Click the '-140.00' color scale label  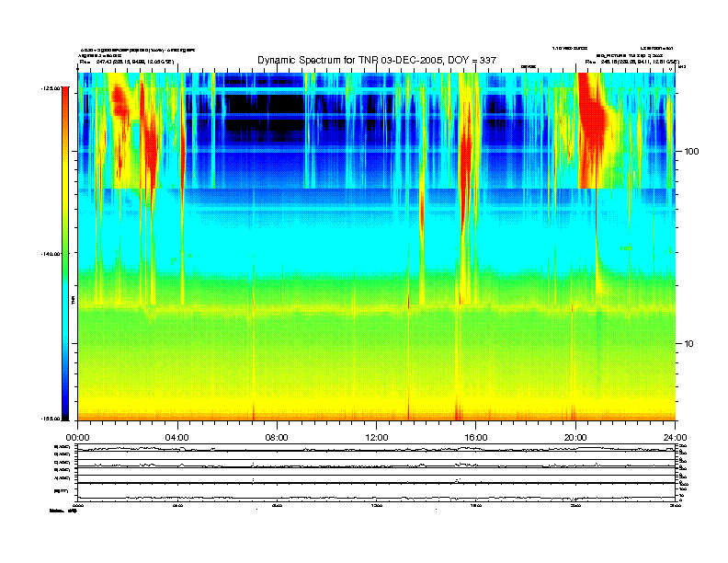pyautogui.click(x=51, y=254)
